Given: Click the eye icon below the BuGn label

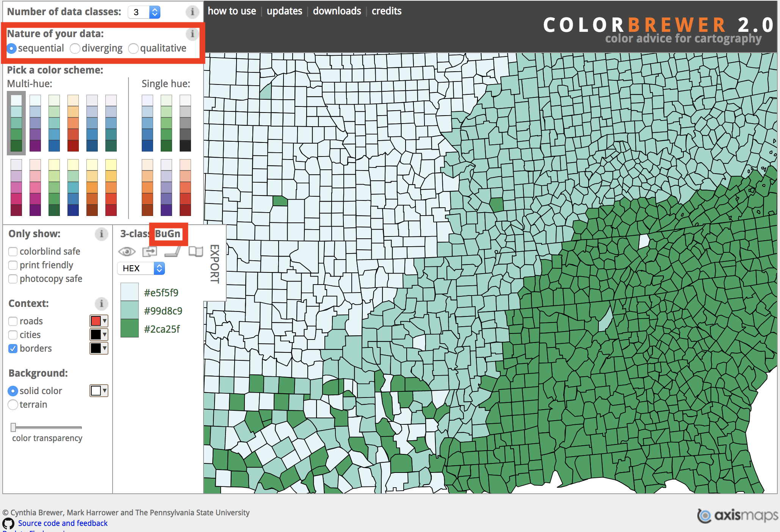Looking at the screenshot, I should 127,251.
